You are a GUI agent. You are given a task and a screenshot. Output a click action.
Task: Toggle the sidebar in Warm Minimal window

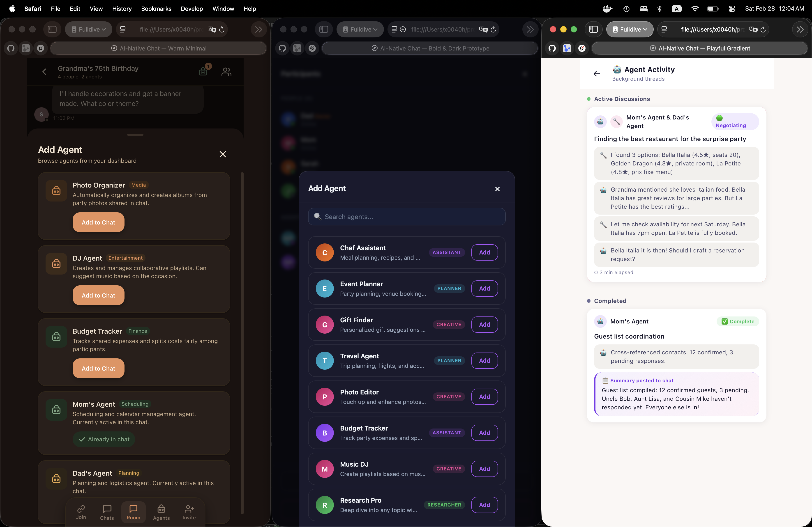tap(52, 29)
